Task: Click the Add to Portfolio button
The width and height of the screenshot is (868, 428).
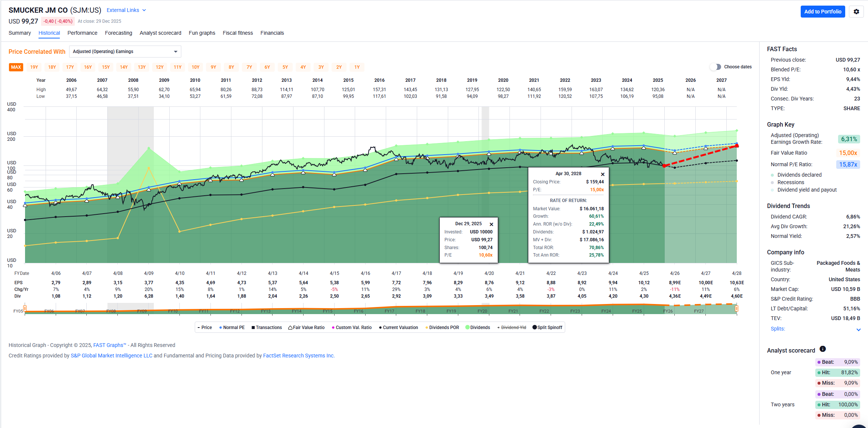Action: coord(822,12)
